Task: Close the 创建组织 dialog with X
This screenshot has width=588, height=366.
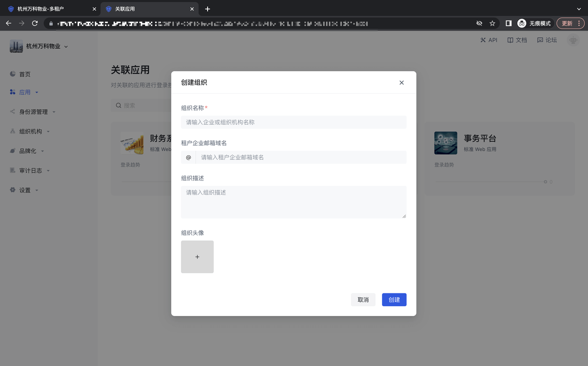Action: pyautogui.click(x=401, y=83)
